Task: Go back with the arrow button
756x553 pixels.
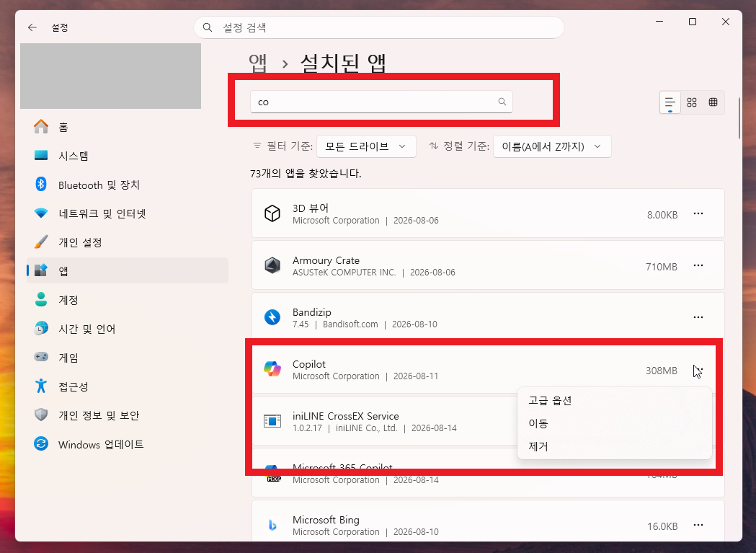Action: [32, 27]
